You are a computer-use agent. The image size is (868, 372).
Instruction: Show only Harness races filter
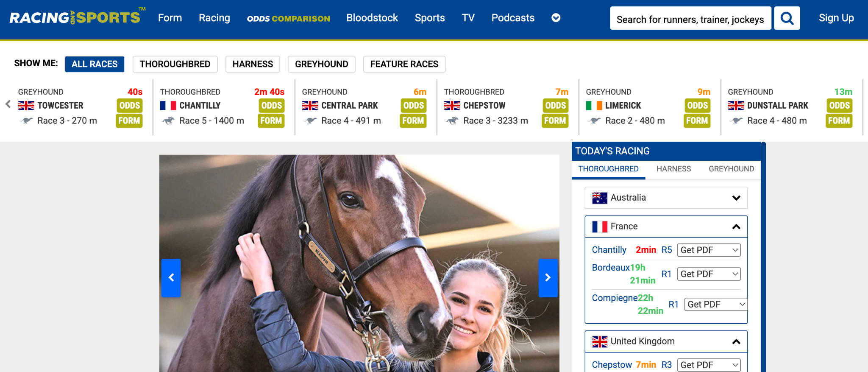click(x=253, y=64)
